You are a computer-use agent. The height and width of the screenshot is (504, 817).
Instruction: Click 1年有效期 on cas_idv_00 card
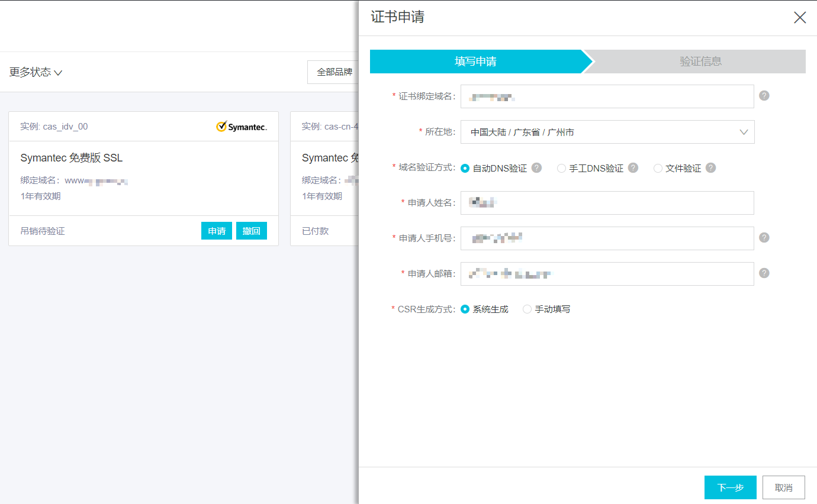(x=40, y=196)
